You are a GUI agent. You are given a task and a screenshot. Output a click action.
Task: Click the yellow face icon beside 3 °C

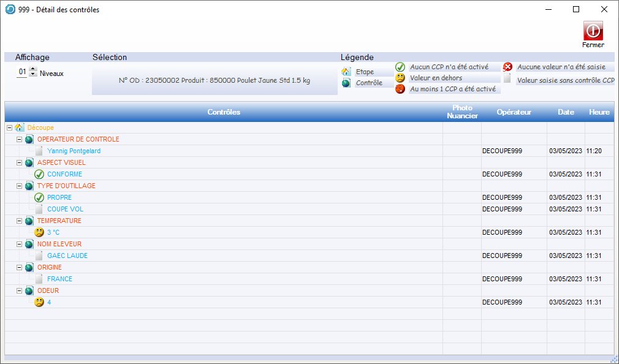pos(39,232)
